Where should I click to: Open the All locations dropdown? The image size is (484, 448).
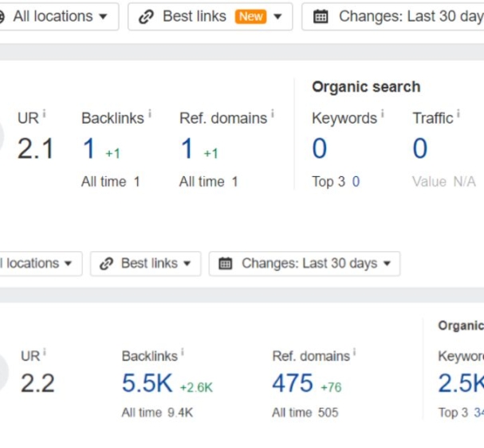57,17
